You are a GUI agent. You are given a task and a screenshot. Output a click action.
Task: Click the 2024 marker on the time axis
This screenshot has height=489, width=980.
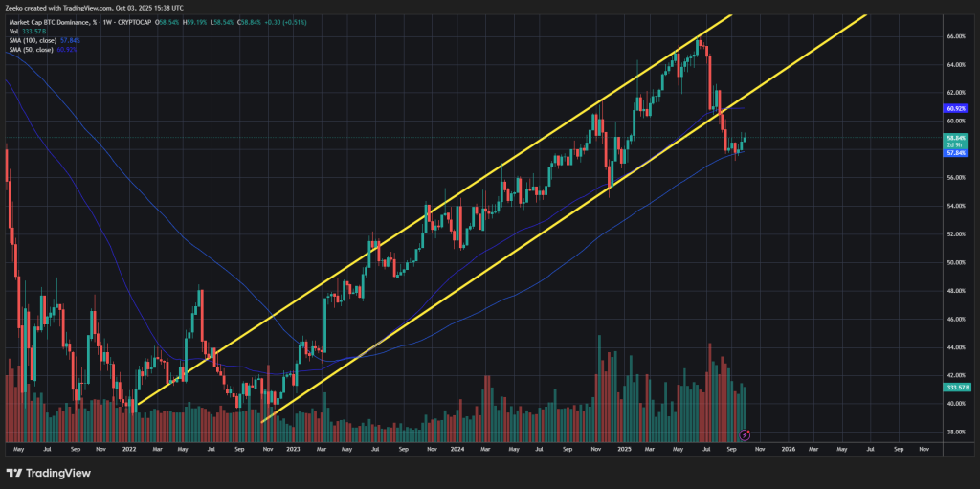(457, 448)
